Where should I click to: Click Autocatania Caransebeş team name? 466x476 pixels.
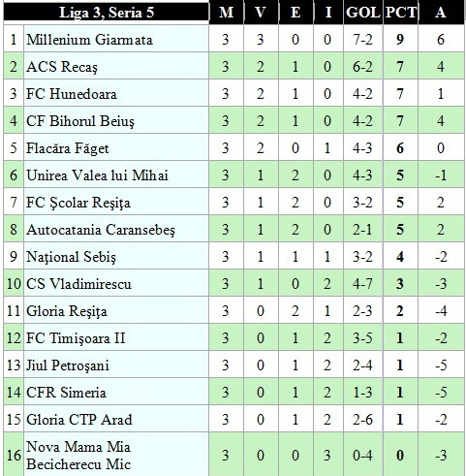pyautogui.click(x=101, y=230)
